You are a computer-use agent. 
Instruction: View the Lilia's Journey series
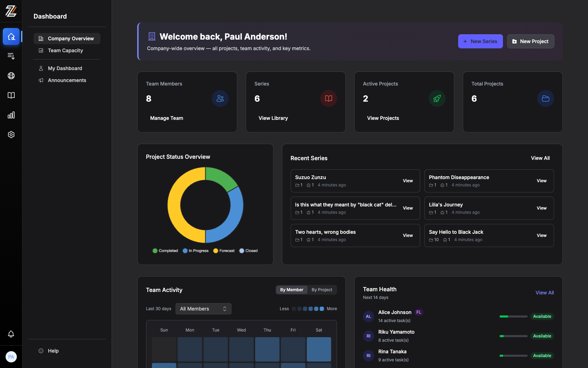(x=541, y=208)
